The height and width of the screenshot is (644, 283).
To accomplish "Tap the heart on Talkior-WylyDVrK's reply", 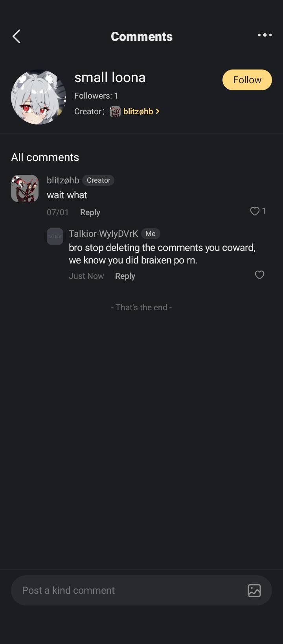I will tap(259, 275).
